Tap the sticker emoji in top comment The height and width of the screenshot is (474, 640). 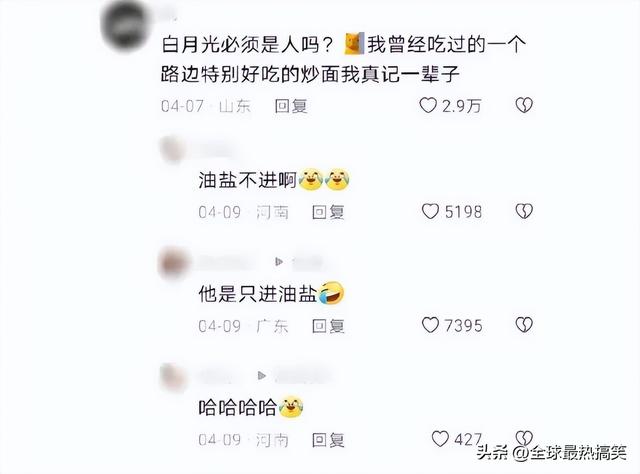coord(354,44)
